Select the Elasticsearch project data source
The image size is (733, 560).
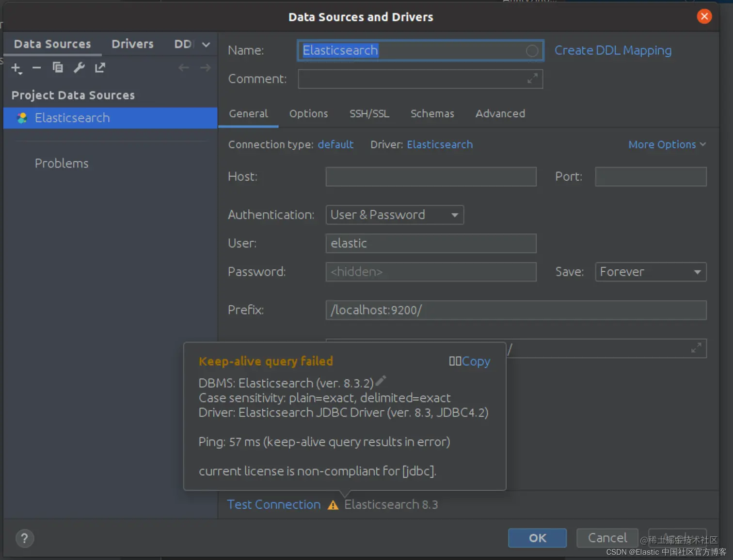click(72, 118)
